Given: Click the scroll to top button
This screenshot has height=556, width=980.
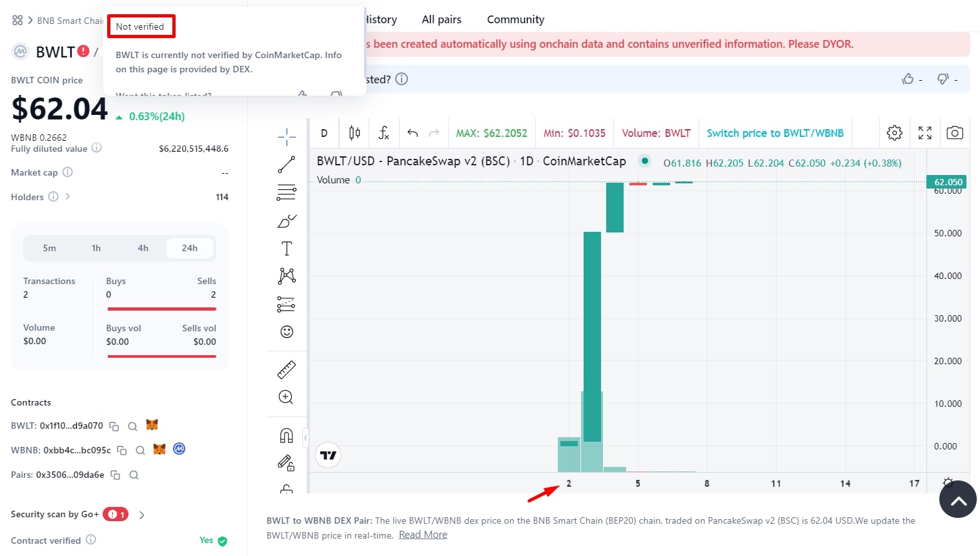Looking at the screenshot, I should [958, 499].
